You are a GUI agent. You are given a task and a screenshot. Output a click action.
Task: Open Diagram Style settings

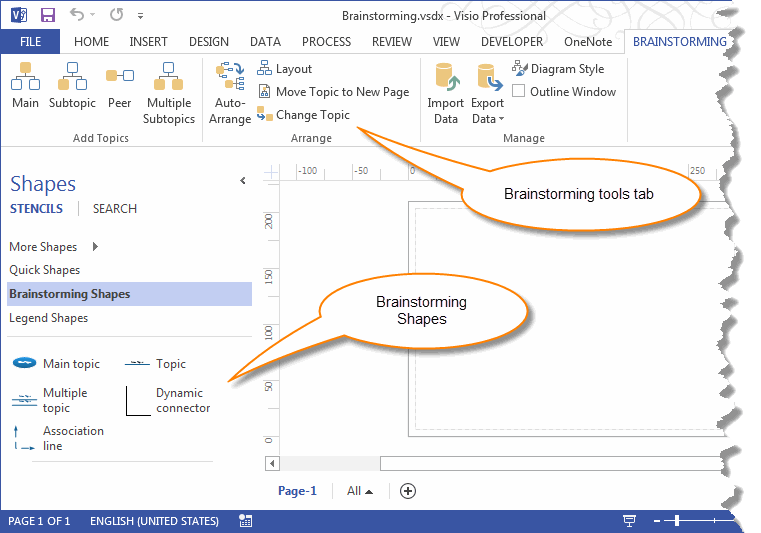point(558,69)
